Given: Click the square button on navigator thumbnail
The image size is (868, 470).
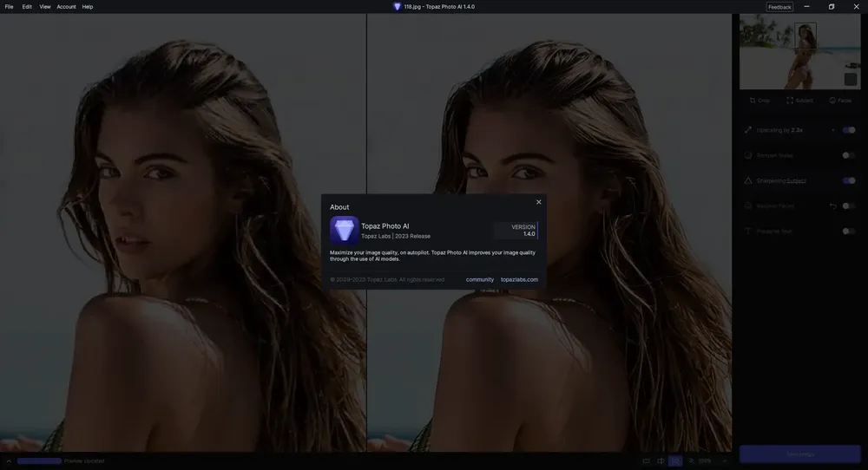Looking at the screenshot, I should point(851,79).
